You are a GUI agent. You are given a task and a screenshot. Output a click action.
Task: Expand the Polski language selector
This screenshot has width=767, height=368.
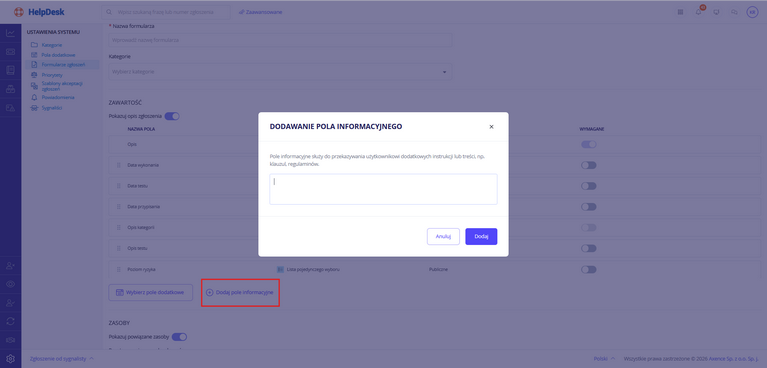pos(605,359)
